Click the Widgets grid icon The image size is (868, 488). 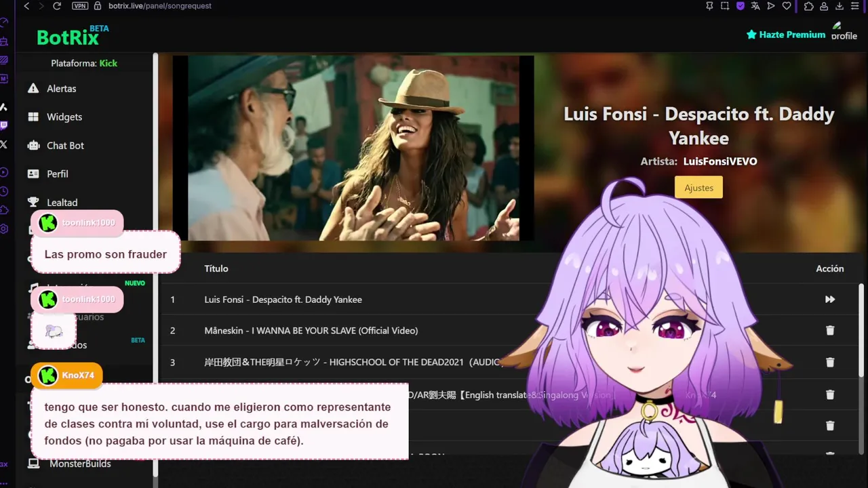click(x=33, y=117)
